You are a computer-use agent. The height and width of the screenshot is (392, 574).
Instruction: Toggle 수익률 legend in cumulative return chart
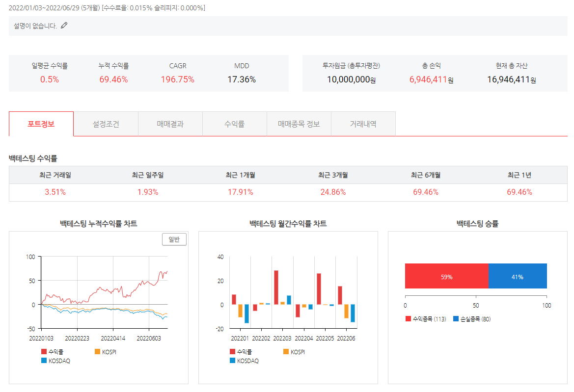[53, 352]
